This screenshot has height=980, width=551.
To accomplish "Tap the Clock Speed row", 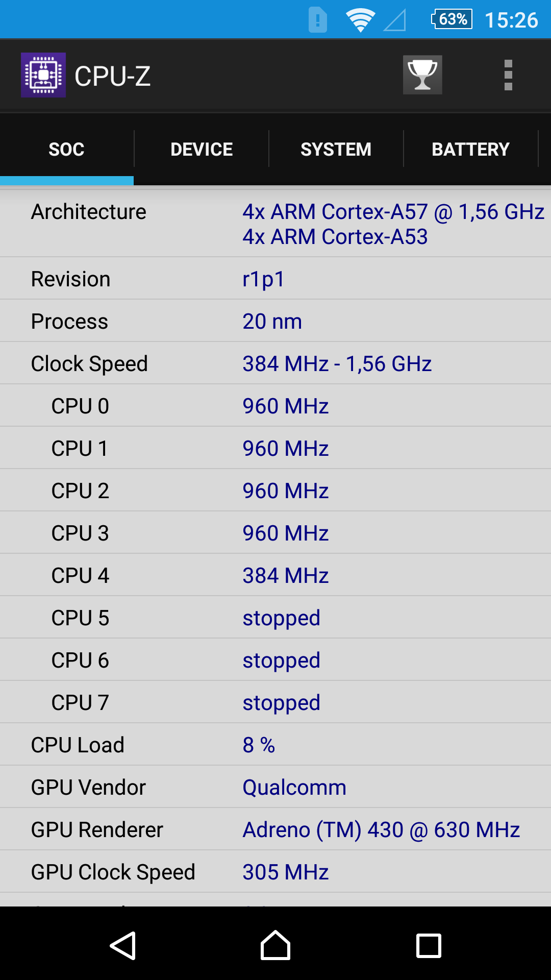I will pyautogui.click(x=275, y=363).
